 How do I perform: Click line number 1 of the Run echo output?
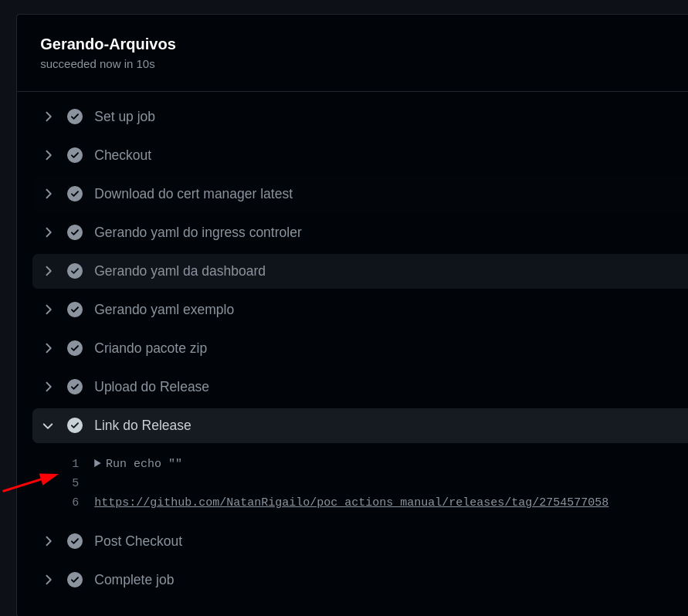75,463
